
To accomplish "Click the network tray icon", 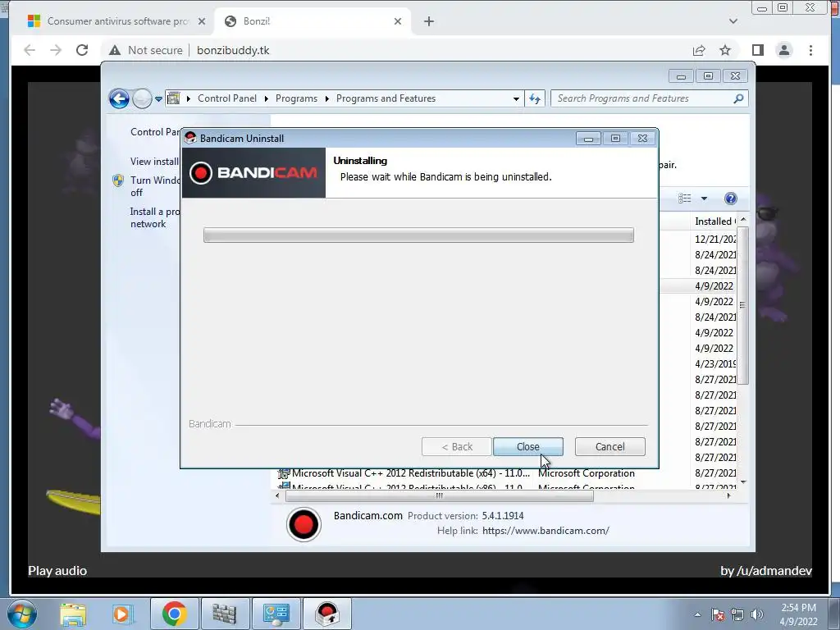I will point(737,614).
